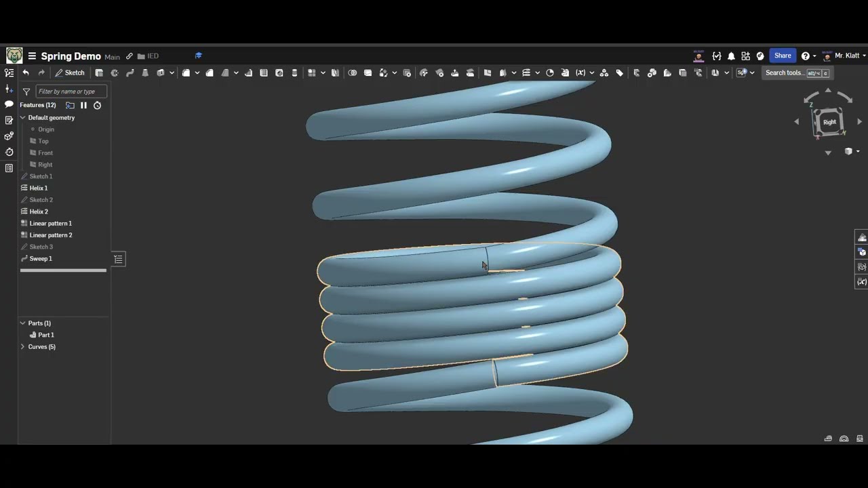This screenshot has width=868, height=488.
Task: Click the rollback bar below Sweep 1
Action: point(63,270)
